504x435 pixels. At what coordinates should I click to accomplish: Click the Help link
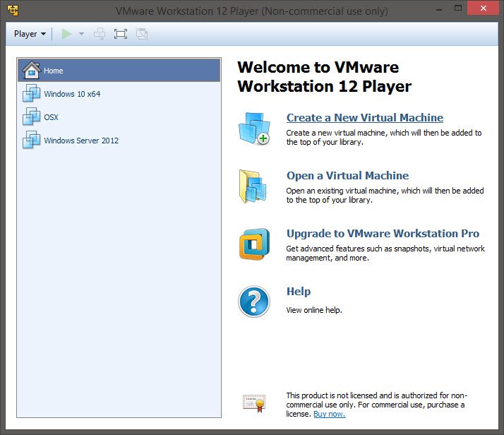click(x=299, y=291)
